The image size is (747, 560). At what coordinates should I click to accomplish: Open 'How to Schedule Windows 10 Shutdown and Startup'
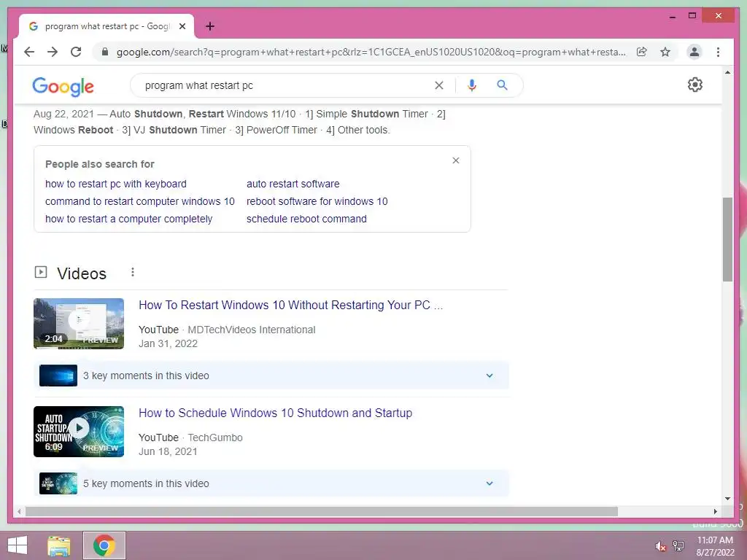(x=275, y=413)
